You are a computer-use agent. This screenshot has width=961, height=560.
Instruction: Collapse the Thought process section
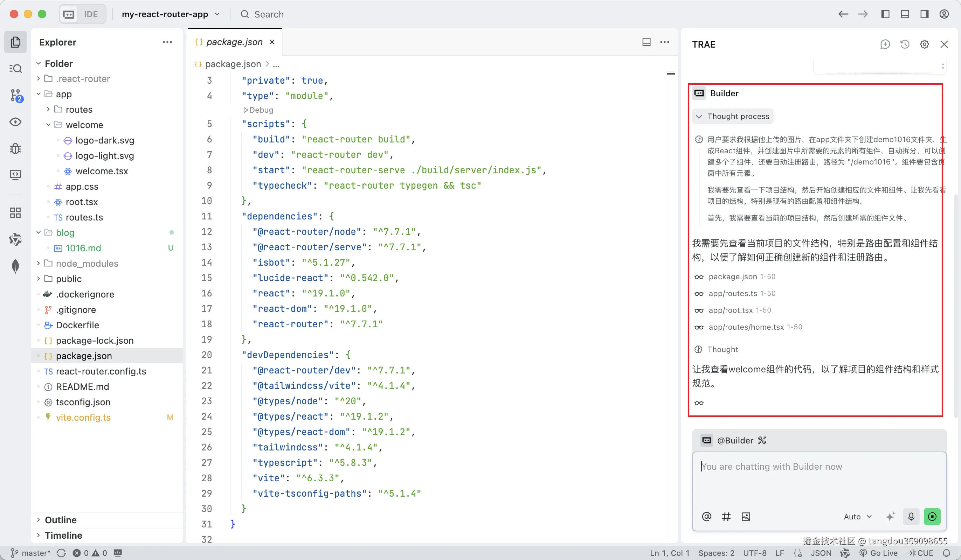tap(732, 116)
